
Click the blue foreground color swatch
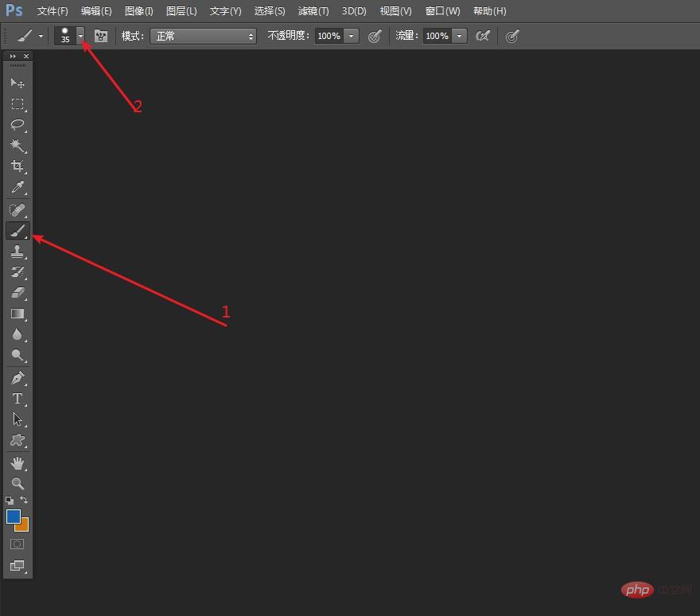click(x=13, y=516)
